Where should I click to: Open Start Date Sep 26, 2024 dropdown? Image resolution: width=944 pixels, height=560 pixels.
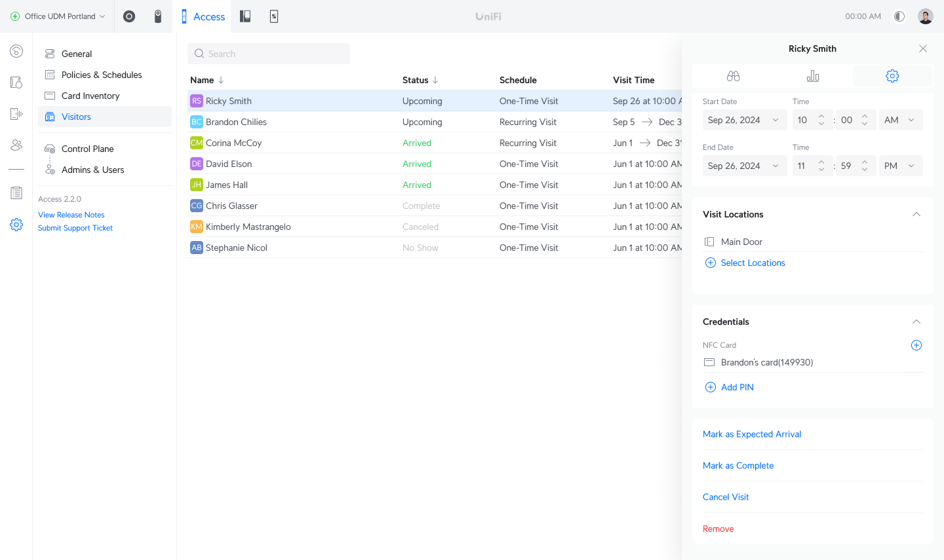[x=744, y=120]
